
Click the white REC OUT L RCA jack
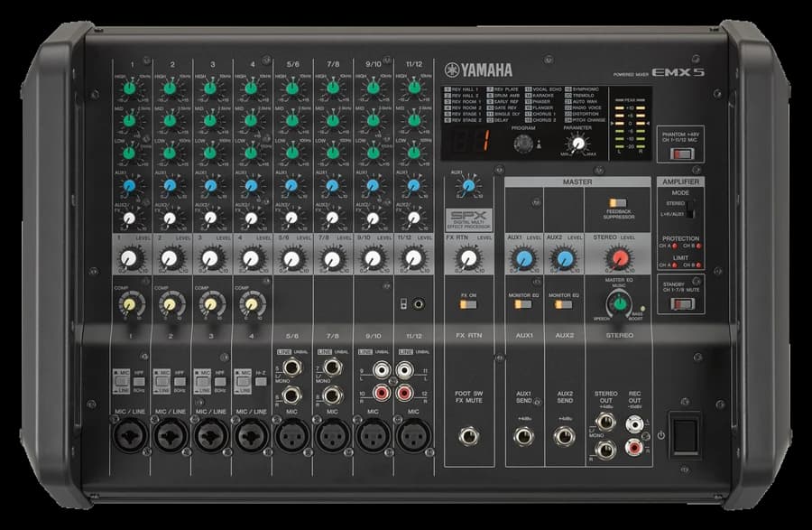(634, 424)
